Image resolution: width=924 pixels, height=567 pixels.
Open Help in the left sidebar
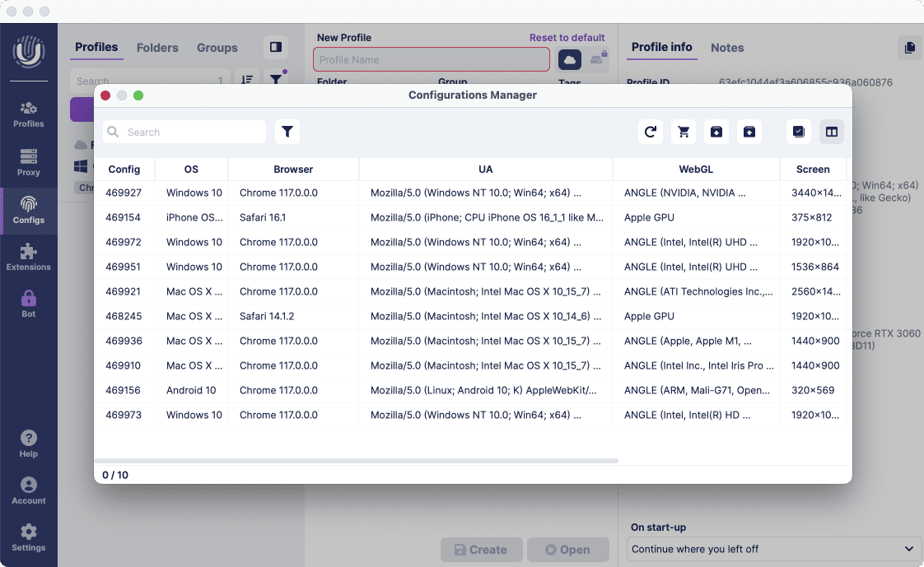click(x=28, y=444)
